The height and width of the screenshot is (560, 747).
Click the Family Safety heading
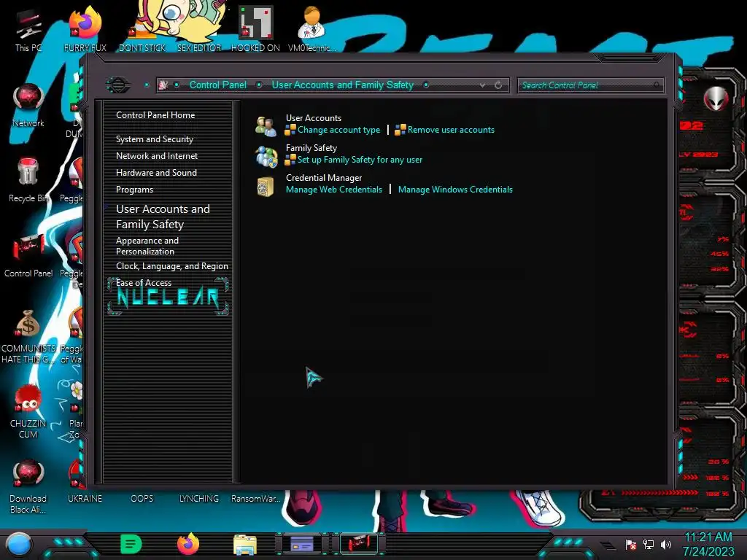[311, 147]
